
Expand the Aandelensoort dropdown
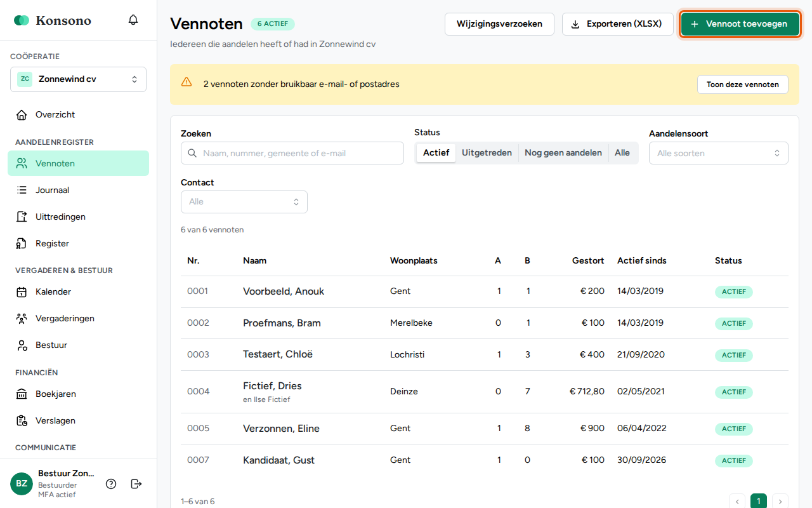coord(719,153)
